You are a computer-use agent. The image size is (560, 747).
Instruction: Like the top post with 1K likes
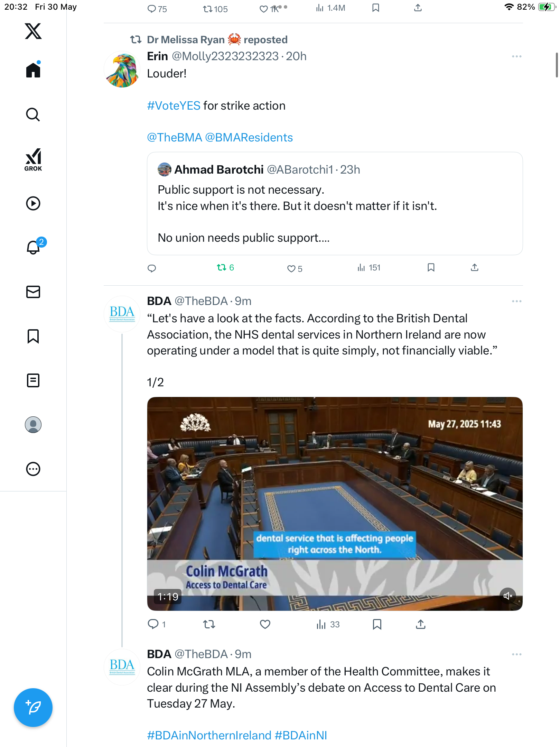click(270, 9)
